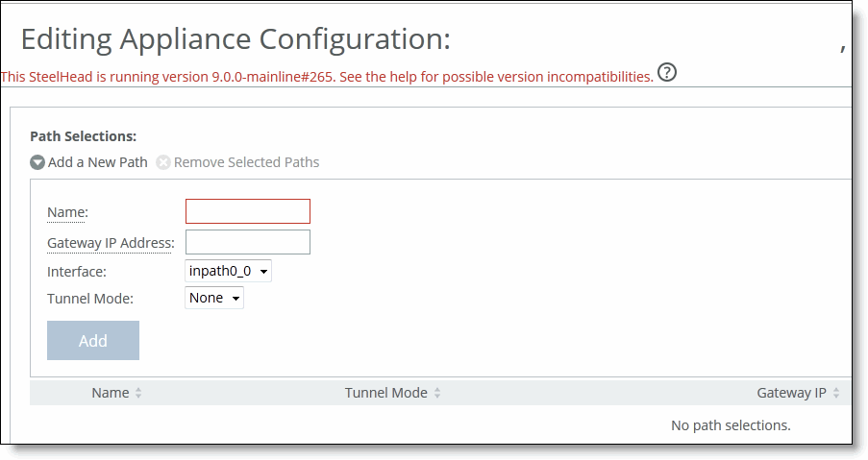Focus the Name input field

tap(248, 211)
